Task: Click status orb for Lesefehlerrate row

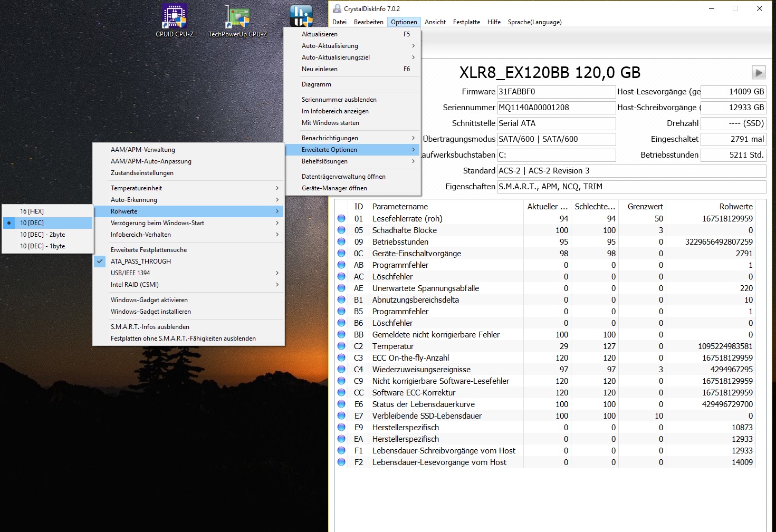Action: [x=341, y=218]
